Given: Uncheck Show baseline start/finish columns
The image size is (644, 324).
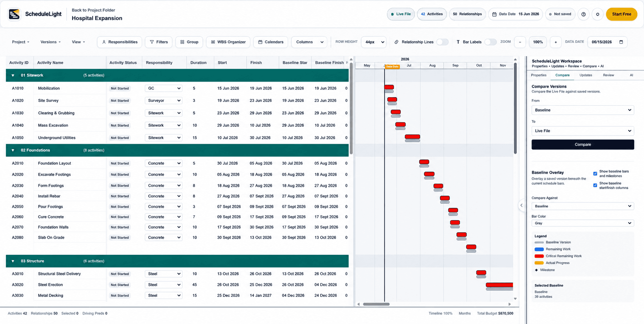Looking at the screenshot, I should click(x=595, y=185).
